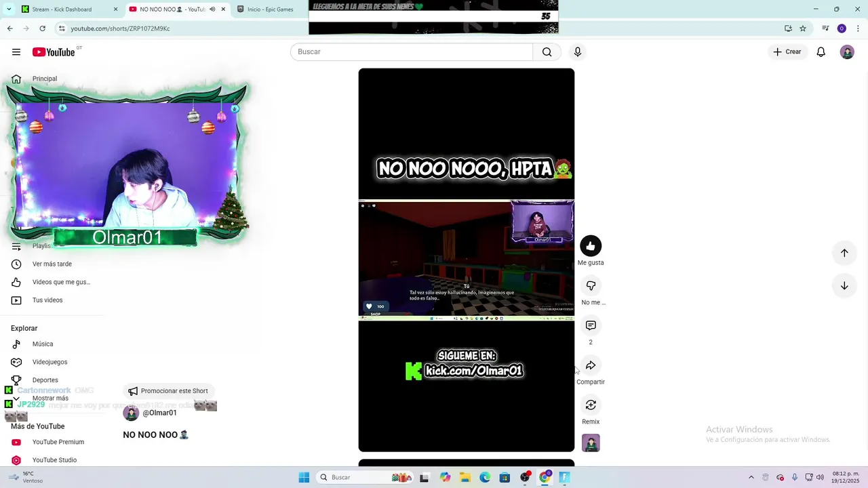
Task: Install app icon in address bar
Action: tap(788, 28)
